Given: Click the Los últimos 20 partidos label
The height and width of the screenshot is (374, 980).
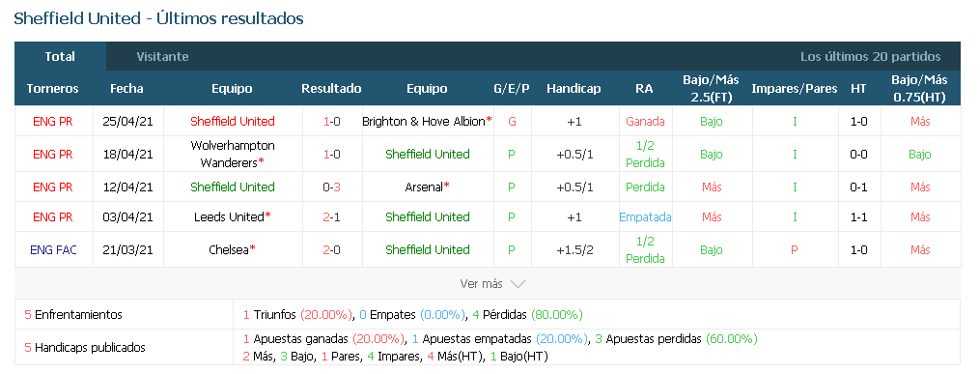Looking at the screenshot, I should (870, 56).
